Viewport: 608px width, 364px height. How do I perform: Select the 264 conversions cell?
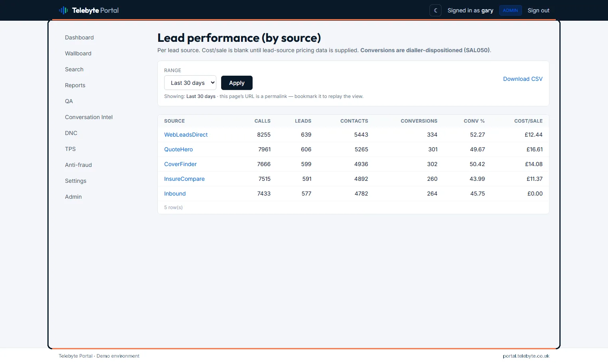coord(432,194)
